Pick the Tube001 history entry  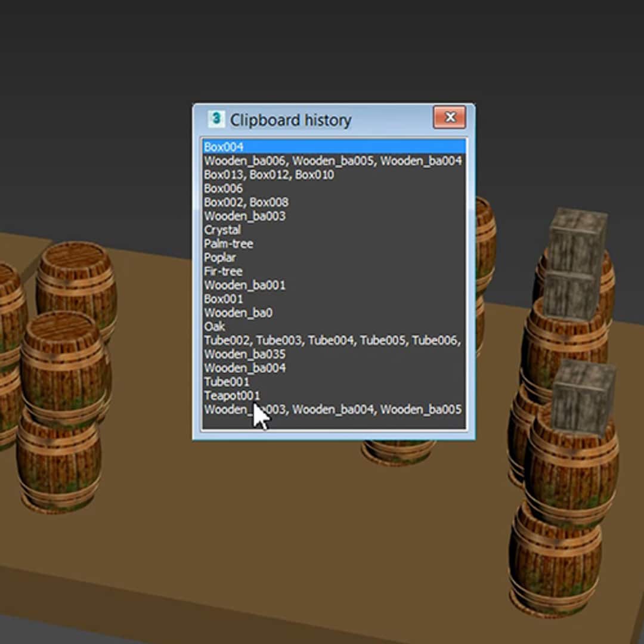click(x=334, y=382)
